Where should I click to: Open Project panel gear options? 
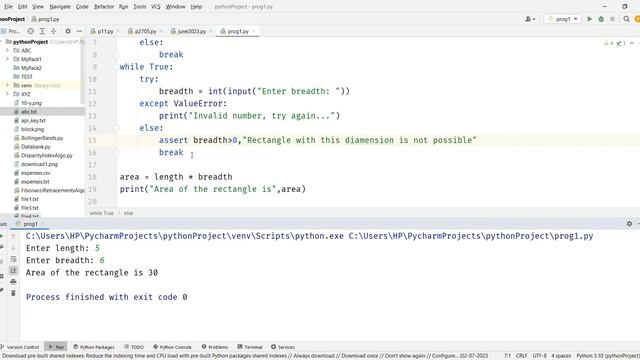[68, 31]
